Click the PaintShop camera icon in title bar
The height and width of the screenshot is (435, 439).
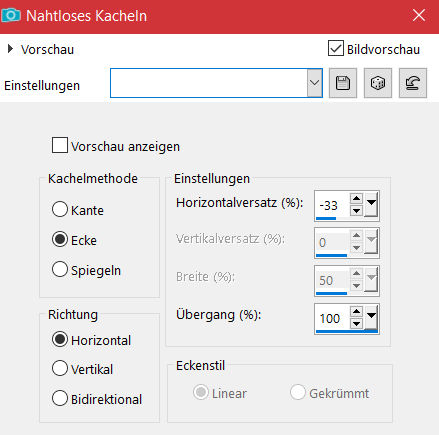pos(11,15)
